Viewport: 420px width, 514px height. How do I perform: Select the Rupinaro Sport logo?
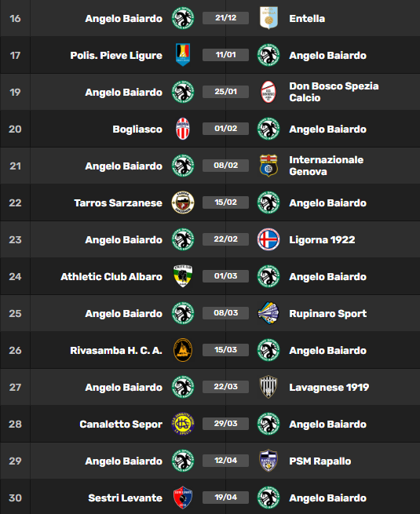tap(268, 313)
